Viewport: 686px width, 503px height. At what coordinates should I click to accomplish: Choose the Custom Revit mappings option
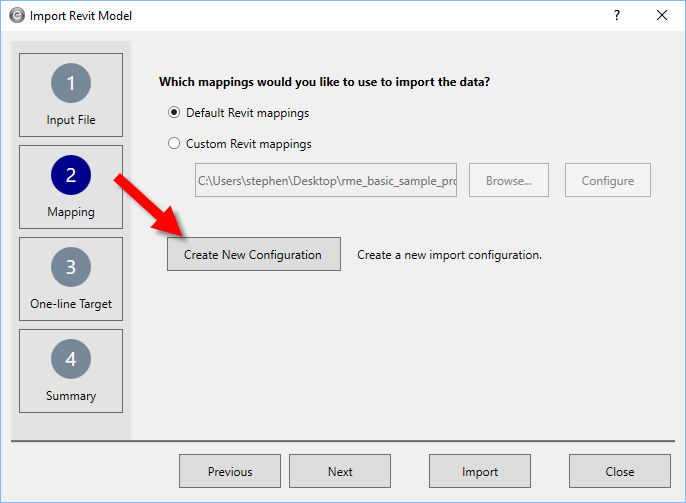174,144
